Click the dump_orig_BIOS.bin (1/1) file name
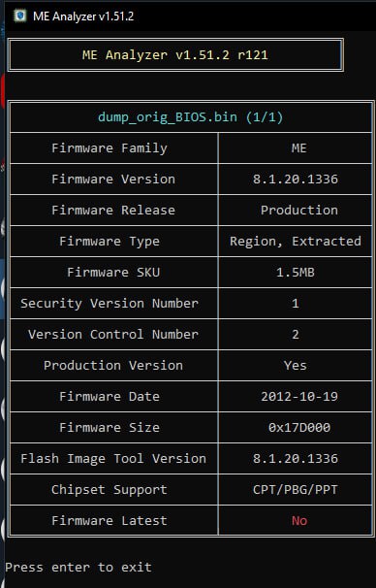The image size is (376, 588). 191,117
